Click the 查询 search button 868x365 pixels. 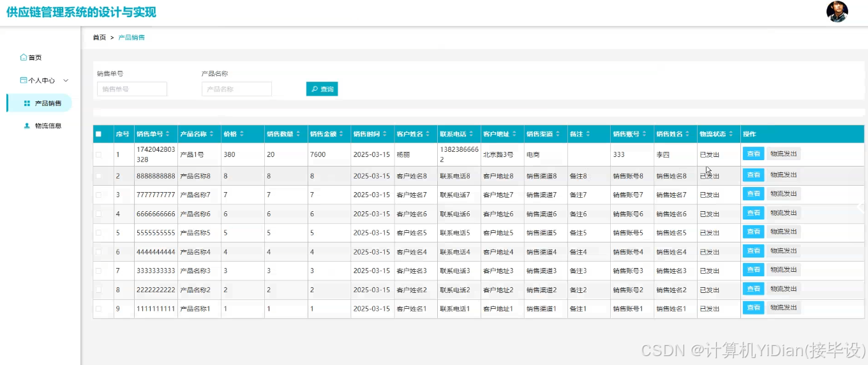coord(322,89)
